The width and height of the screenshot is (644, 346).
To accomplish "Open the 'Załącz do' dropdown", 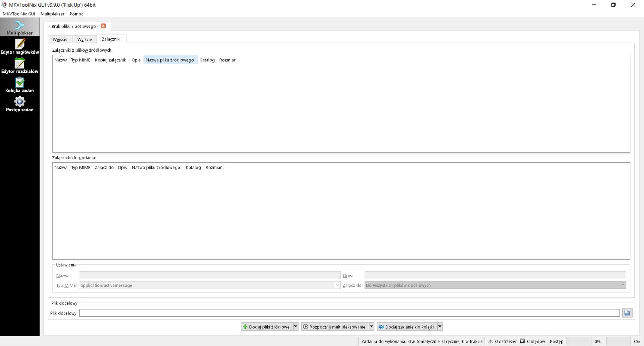I will coord(495,285).
